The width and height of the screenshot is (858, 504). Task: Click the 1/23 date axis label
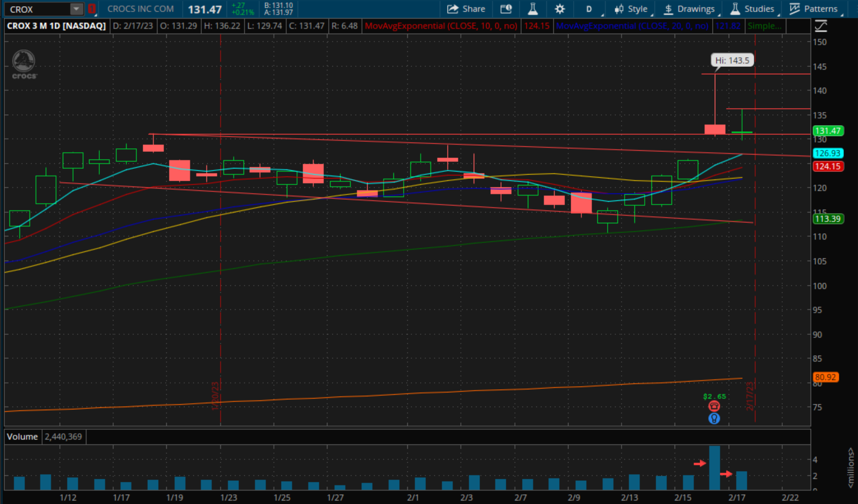point(229,497)
